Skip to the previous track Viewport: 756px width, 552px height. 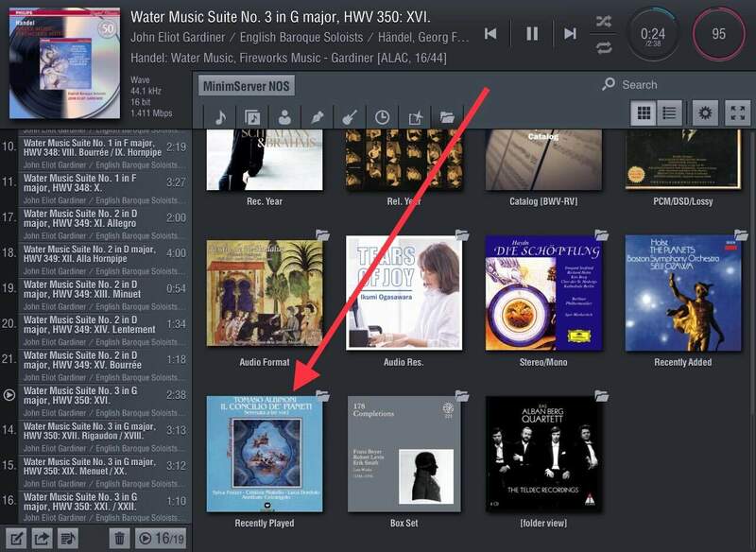pyautogui.click(x=490, y=34)
